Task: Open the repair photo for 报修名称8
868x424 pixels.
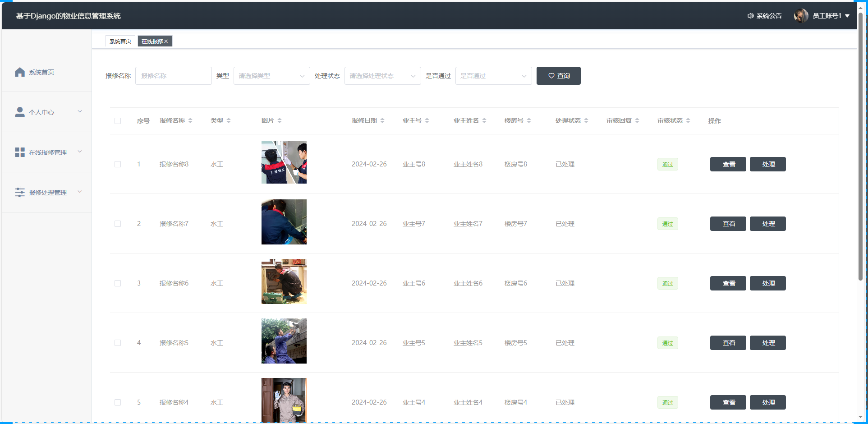Action: point(284,162)
